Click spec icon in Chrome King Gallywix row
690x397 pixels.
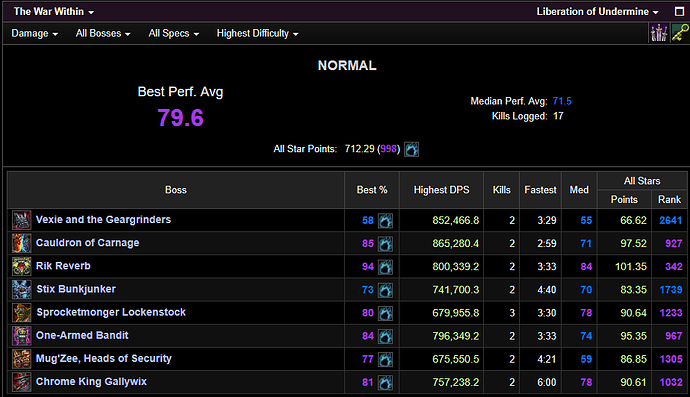click(x=385, y=382)
